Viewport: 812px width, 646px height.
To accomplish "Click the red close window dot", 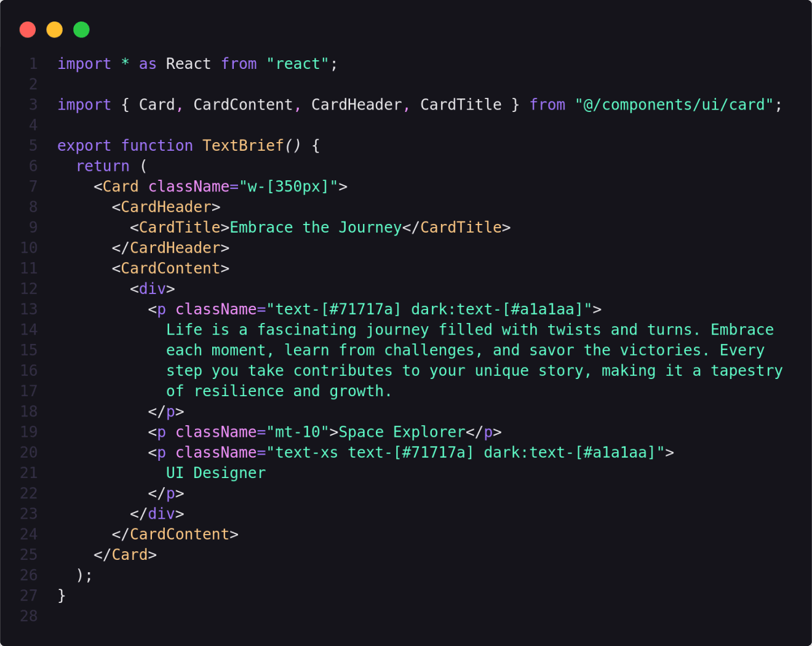I will tap(28, 30).
